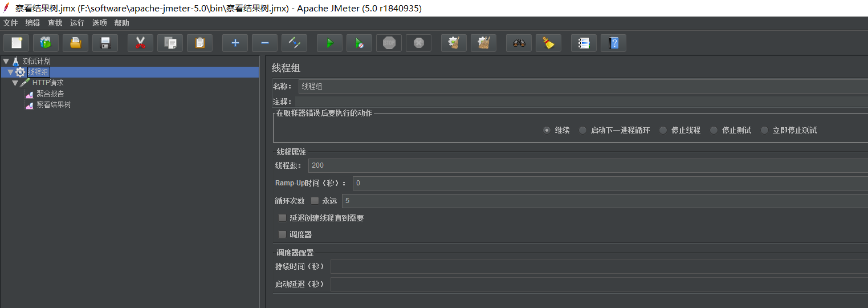Collapse all nodes with minus icon
868x308 pixels.
[x=264, y=43]
